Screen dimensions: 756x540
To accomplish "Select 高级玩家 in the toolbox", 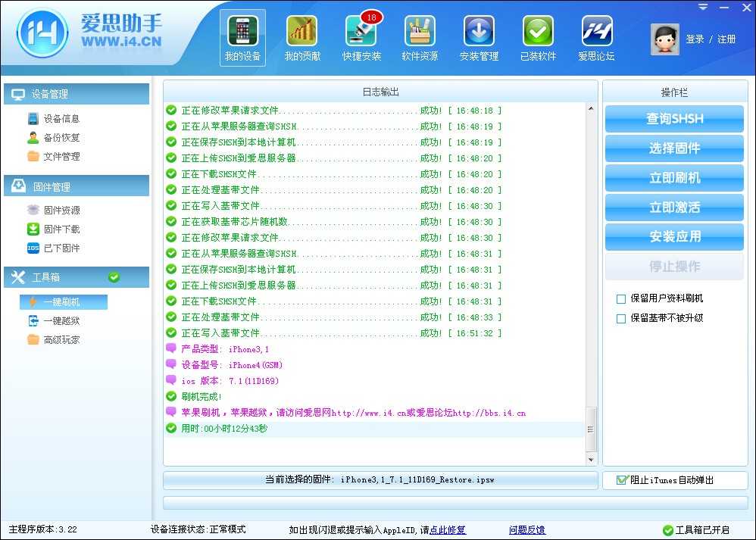I will tap(54, 339).
